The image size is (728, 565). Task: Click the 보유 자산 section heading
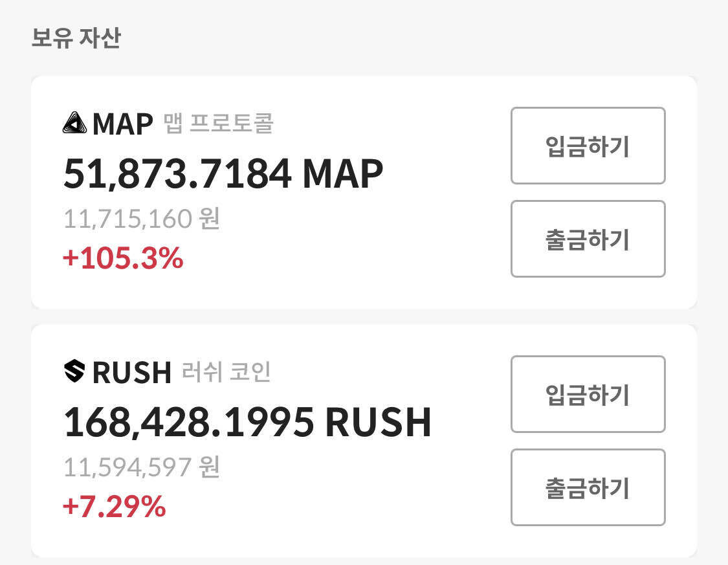point(76,38)
